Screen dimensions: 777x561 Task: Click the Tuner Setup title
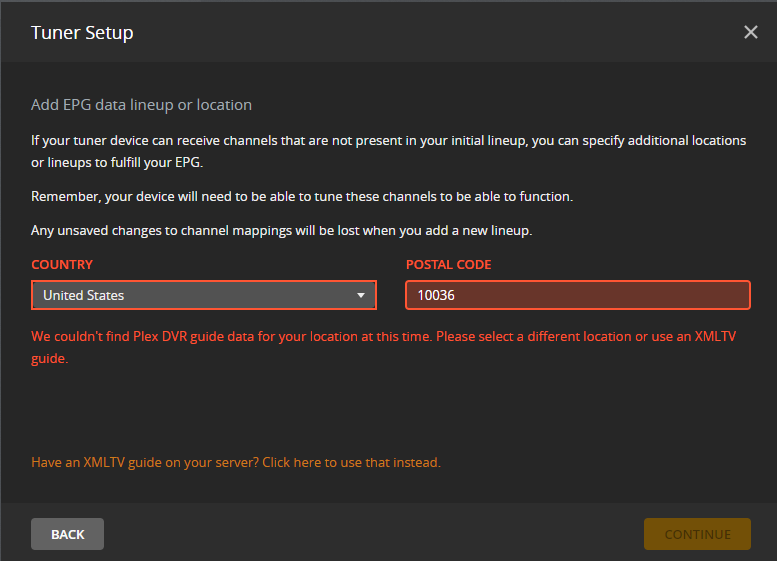point(82,32)
